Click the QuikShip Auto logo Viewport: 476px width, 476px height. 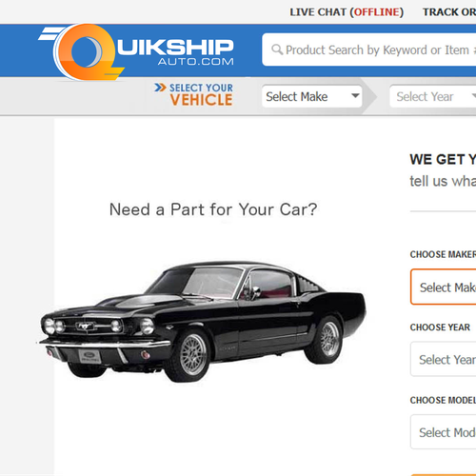(136, 51)
